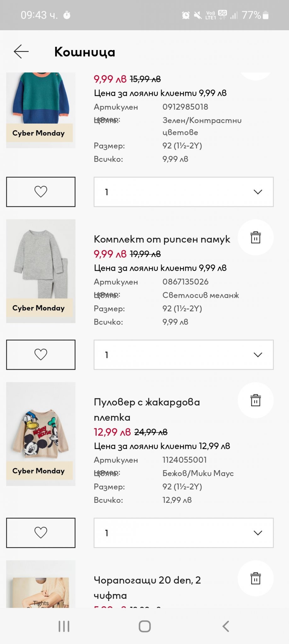The width and height of the screenshot is (289, 644).
Task: Tap the alarm icon in status bar
Action: [x=186, y=15]
